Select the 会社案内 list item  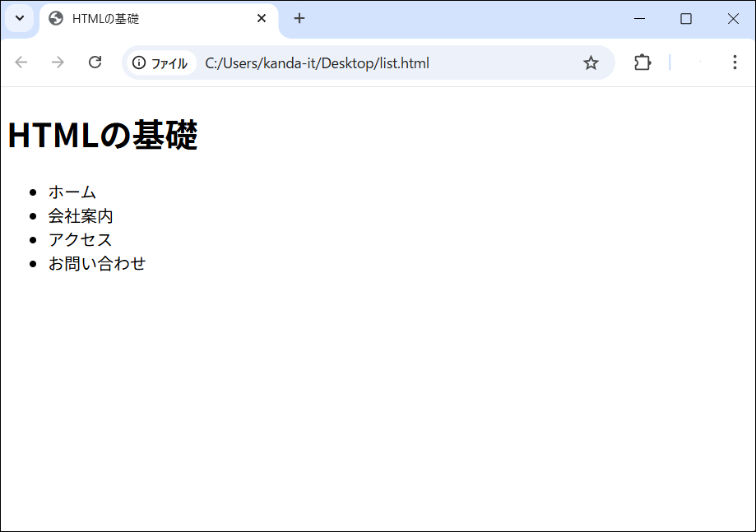81,216
